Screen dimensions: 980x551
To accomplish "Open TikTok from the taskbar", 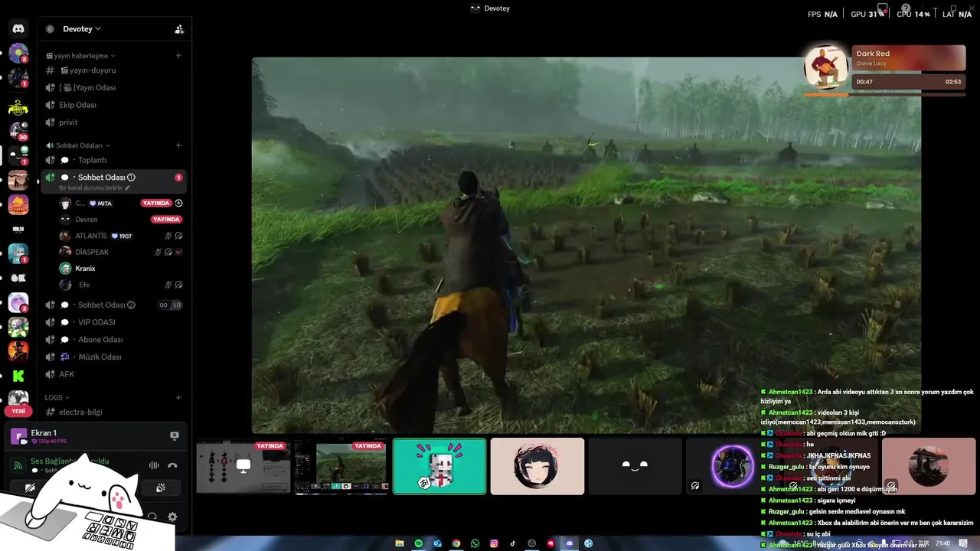I will (x=513, y=543).
